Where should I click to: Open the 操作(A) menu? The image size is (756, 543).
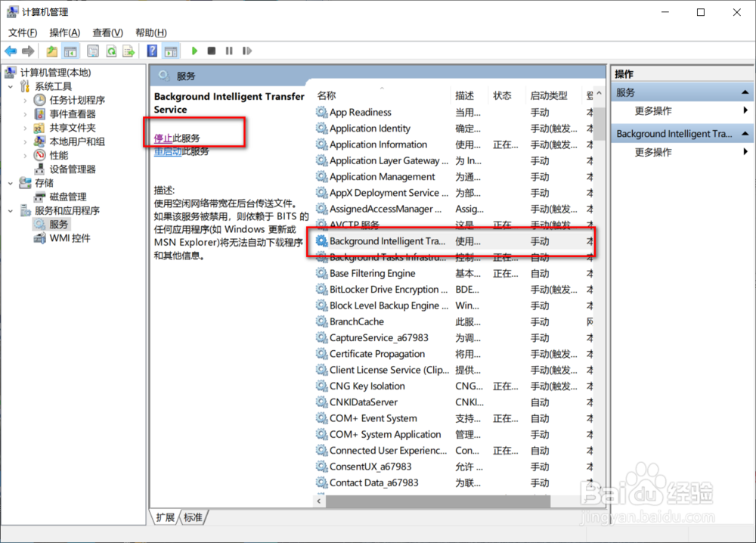pyautogui.click(x=64, y=33)
